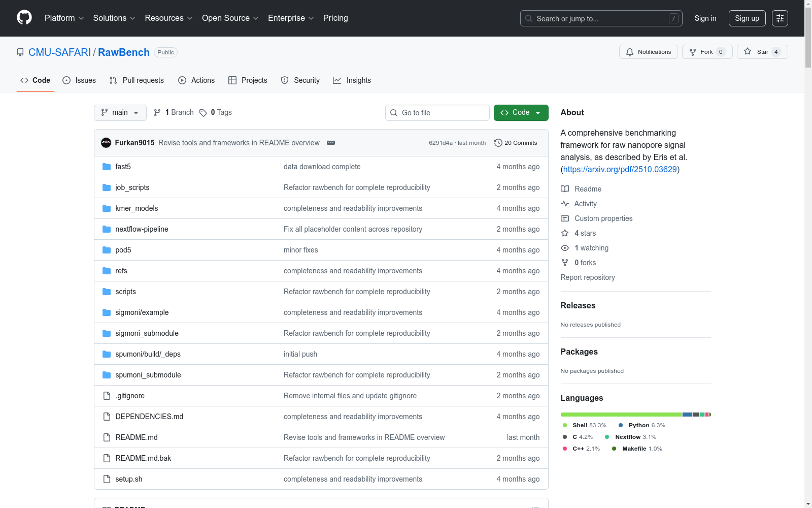The image size is (812, 508).
Task: Select the Code repository tab
Action: tap(36, 80)
